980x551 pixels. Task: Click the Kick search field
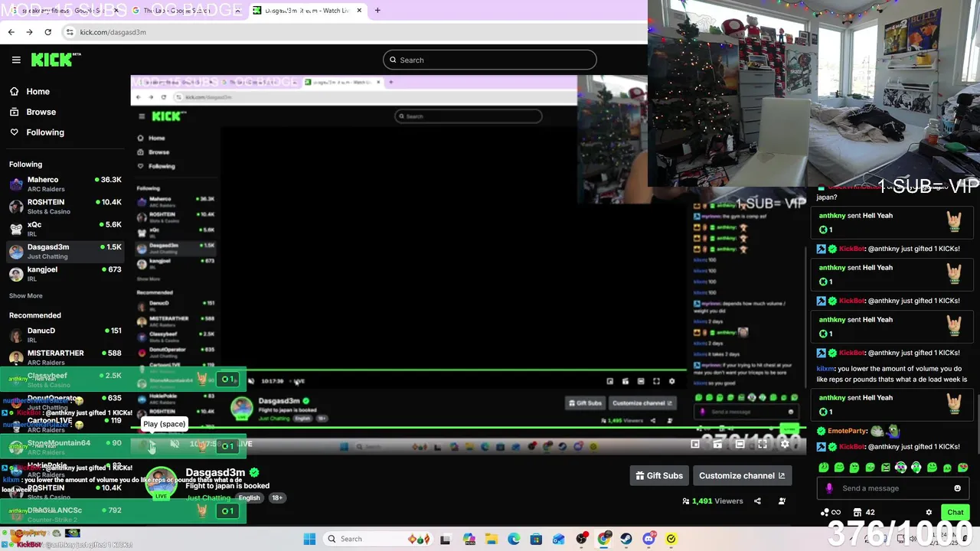489,60
